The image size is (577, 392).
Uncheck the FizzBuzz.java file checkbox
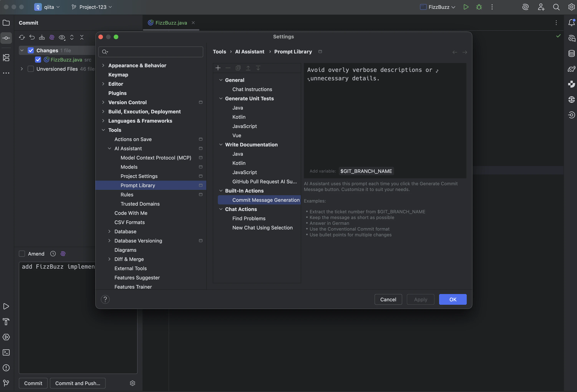[x=38, y=60]
